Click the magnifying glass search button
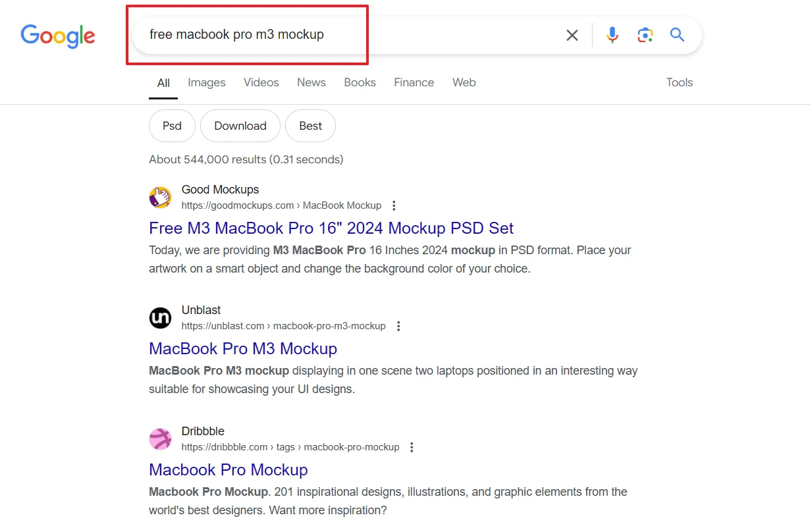The image size is (810, 532). point(677,35)
